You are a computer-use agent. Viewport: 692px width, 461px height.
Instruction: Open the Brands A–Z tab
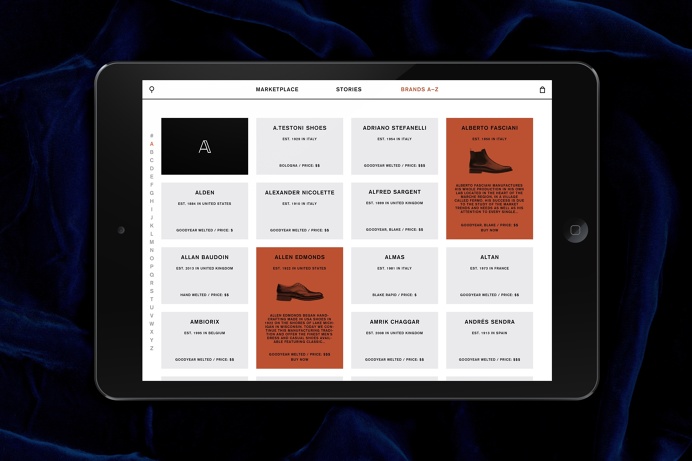(419, 89)
